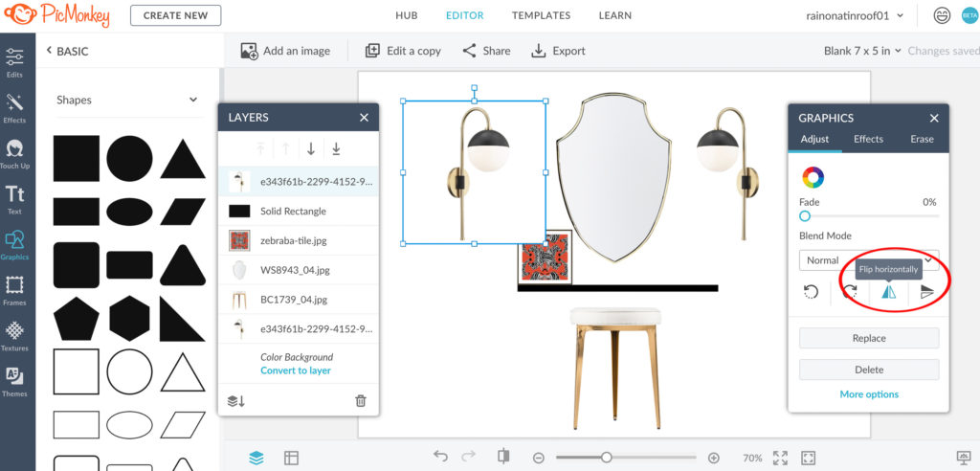Image resolution: width=980 pixels, height=471 pixels.
Task: Click the compare original icon
Action: click(x=503, y=457)
